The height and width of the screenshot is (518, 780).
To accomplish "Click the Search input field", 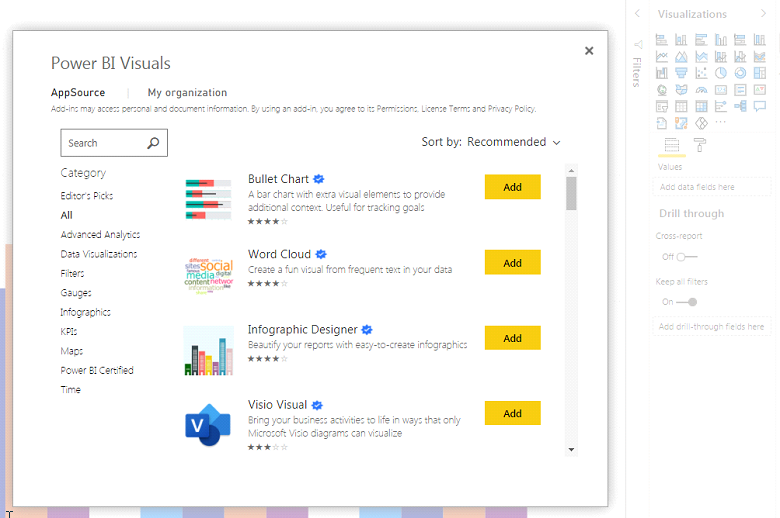I will (x=103, y=143).
